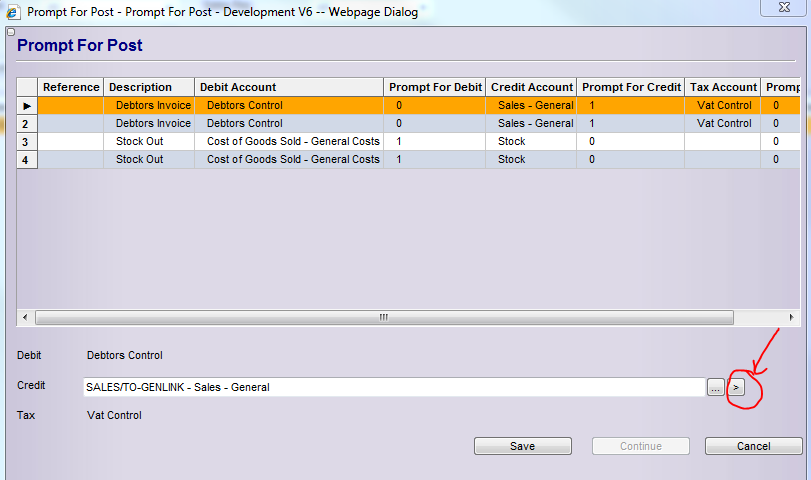Click the Internet Explorer icon in title bar
The height and width of the screenshot is (480, 811).
tap(13, 10)
